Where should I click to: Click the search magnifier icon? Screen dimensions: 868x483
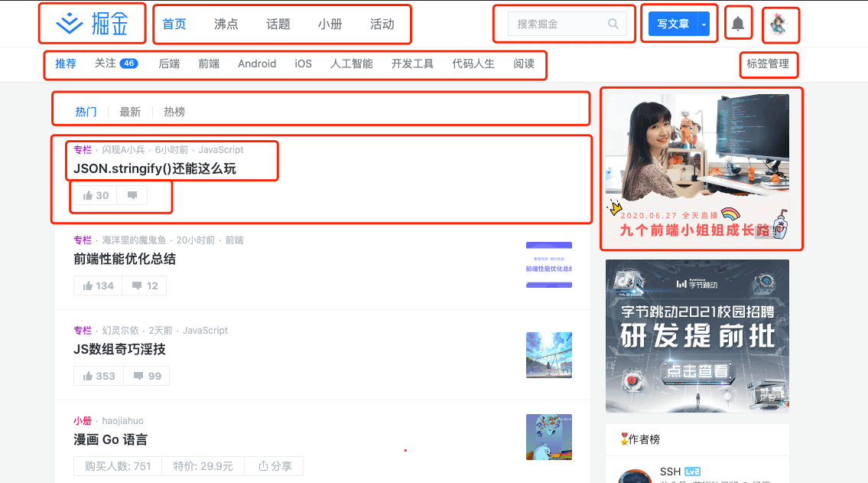point(613,24)
